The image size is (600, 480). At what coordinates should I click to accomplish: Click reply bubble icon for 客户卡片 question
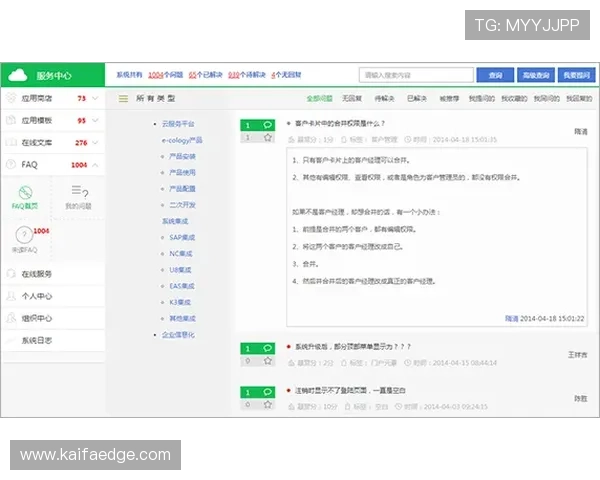267,125
